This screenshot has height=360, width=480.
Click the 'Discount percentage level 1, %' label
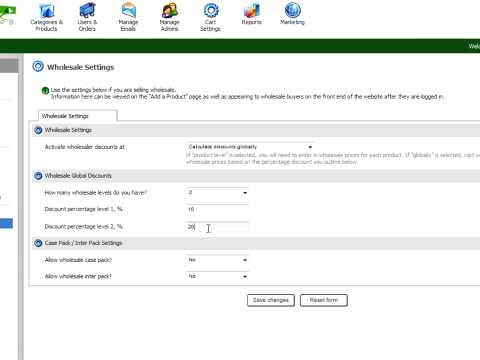coord(84,209)
